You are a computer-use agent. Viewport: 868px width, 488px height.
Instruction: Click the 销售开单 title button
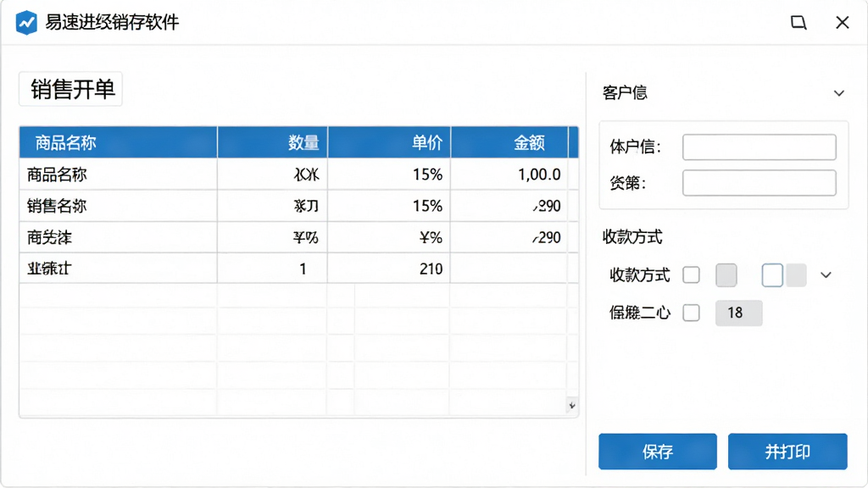[71, 89]
